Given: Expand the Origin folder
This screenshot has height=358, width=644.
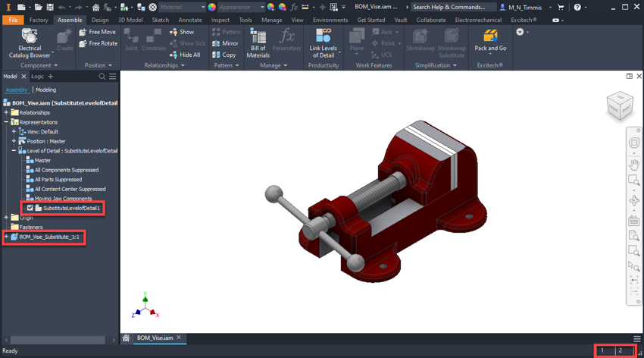Looking at the screenshot, I should pos(6,218).
